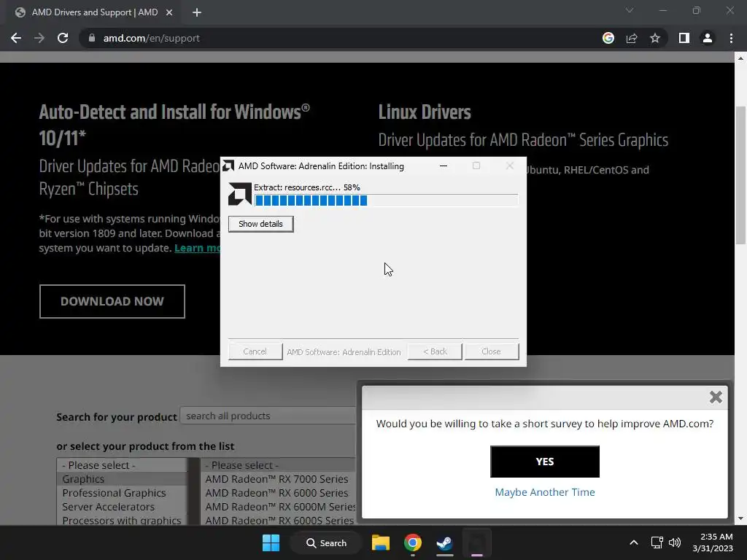The width and height of the screenshot is (747, 560).
Task: Click the vertical scrollbar thumb
Action: click(740, 176)
